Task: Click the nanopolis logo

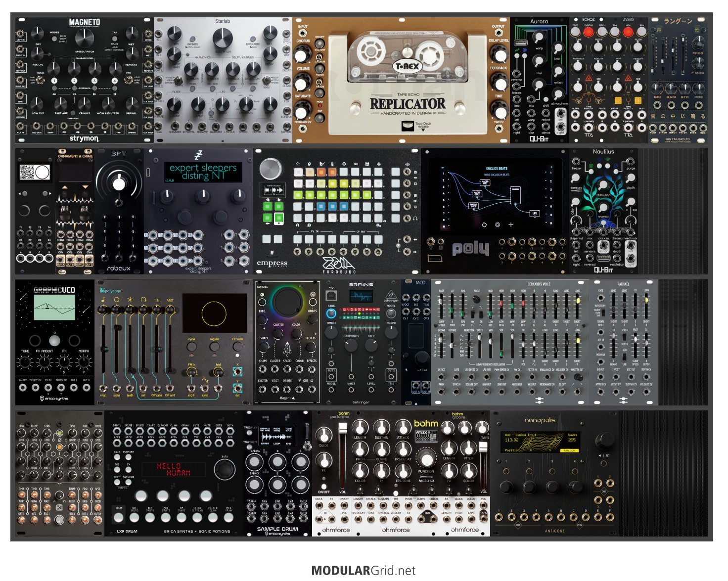Action: pyautogui.click(x=540, y=420)
